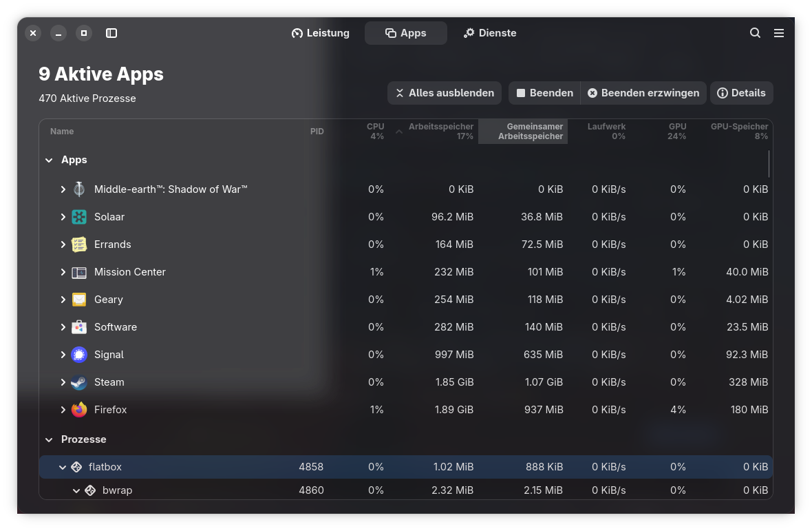Expand the Geary row
This screenshot has height=531, width=812.
pyautogui.click(x=63, y=300)
